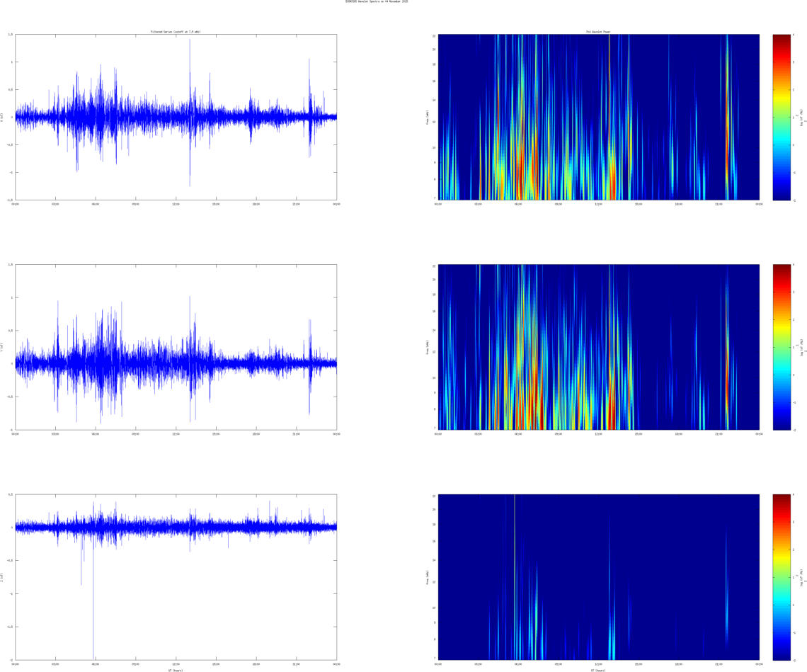Click 'UT (hours)' label under Z time series
The width and height of the screenshot is (807, 672).
click(176, 670)
